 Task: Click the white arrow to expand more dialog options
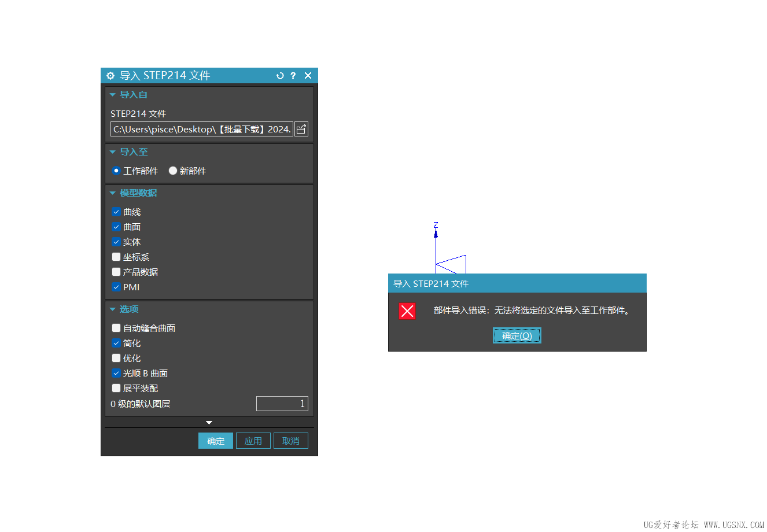point(209,423)
